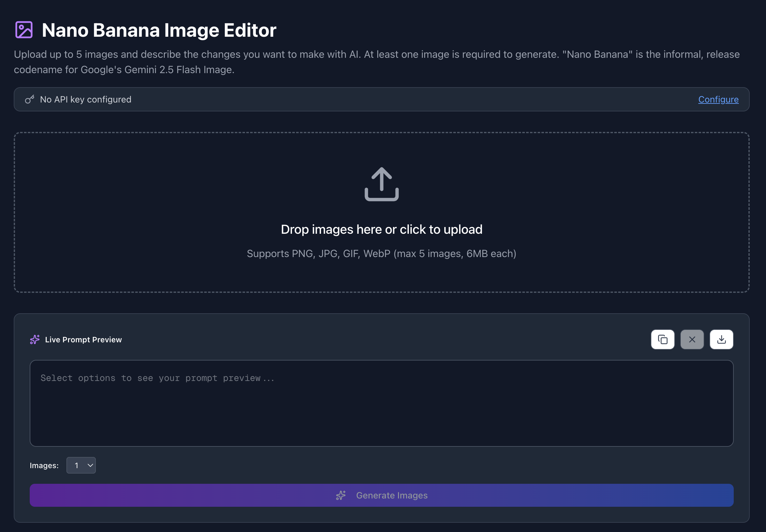Focus the prompt preview text area

tap(381, 403)
